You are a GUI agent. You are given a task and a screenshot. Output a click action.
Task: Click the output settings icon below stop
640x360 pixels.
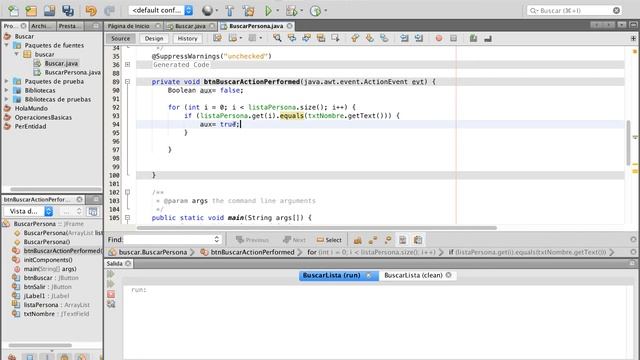point(111,304)
